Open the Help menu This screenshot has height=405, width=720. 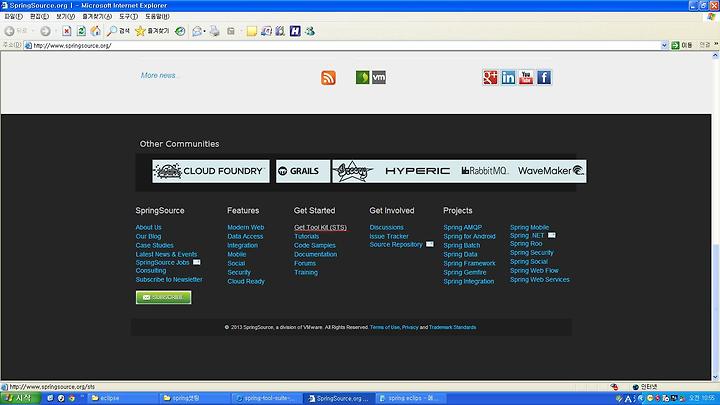click(158, 16)
